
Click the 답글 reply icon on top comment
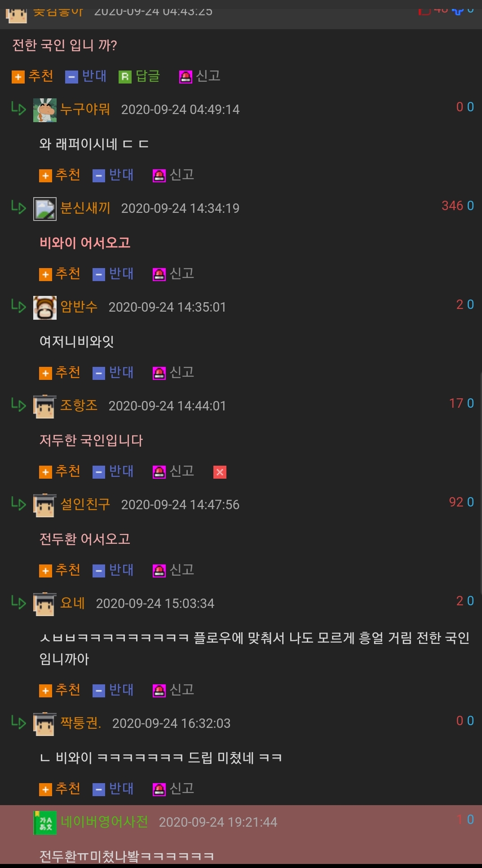click(x=125, y=77)
